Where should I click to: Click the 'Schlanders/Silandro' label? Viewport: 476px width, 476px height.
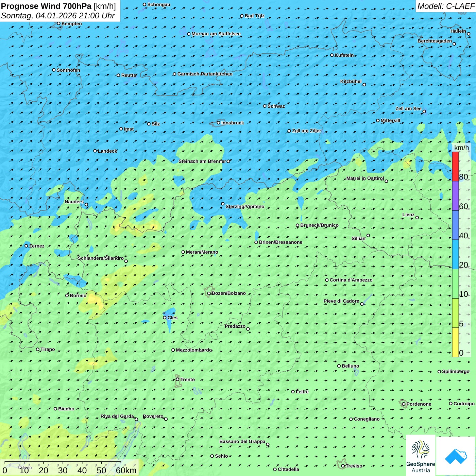coord(101,258)
